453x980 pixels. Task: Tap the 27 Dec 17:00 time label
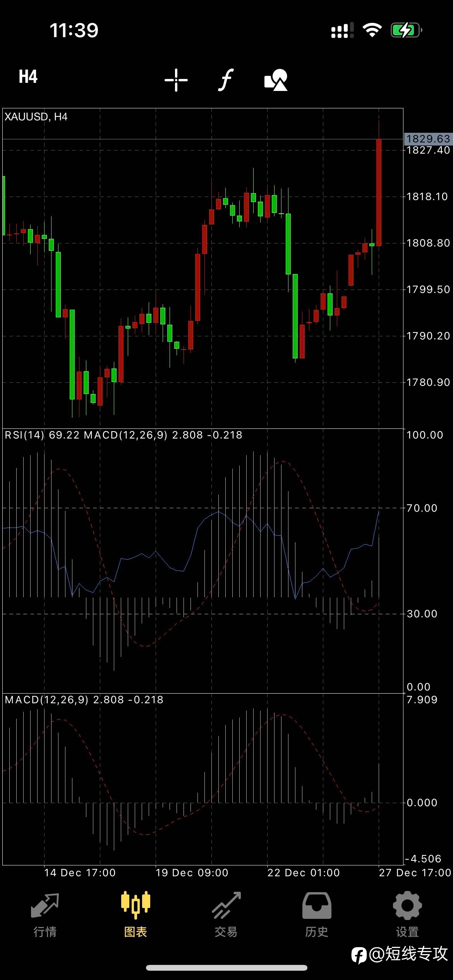415,873
